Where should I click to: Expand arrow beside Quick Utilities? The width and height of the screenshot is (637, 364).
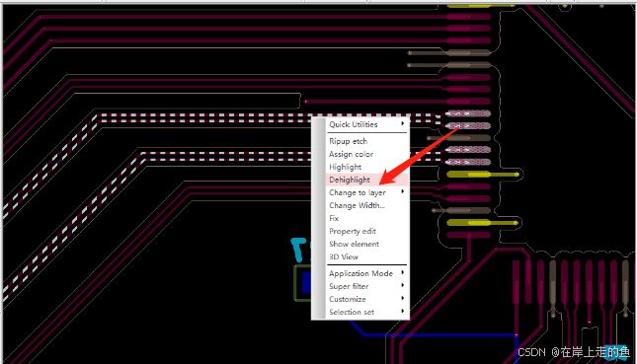click(403, 123)
